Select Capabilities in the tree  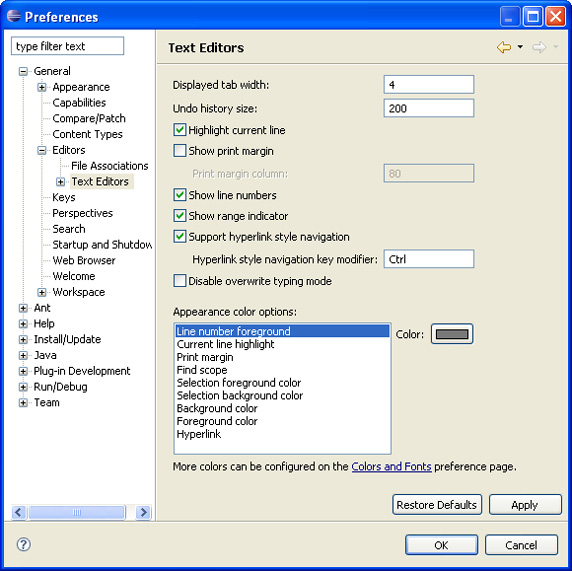pyautogui.click(x=79, y=103)
